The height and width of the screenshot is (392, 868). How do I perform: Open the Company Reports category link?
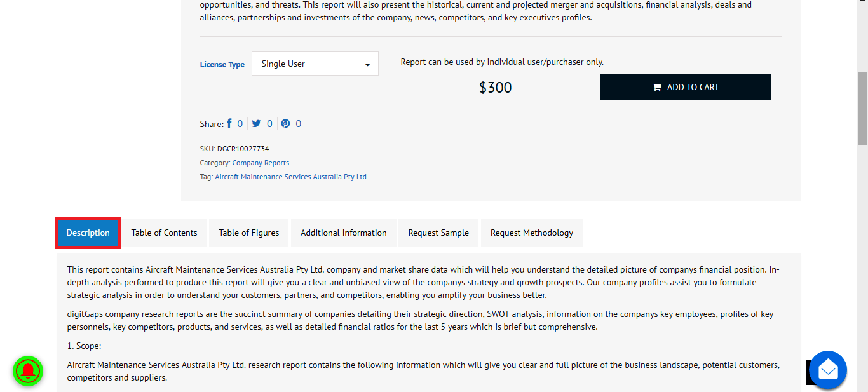261,163
